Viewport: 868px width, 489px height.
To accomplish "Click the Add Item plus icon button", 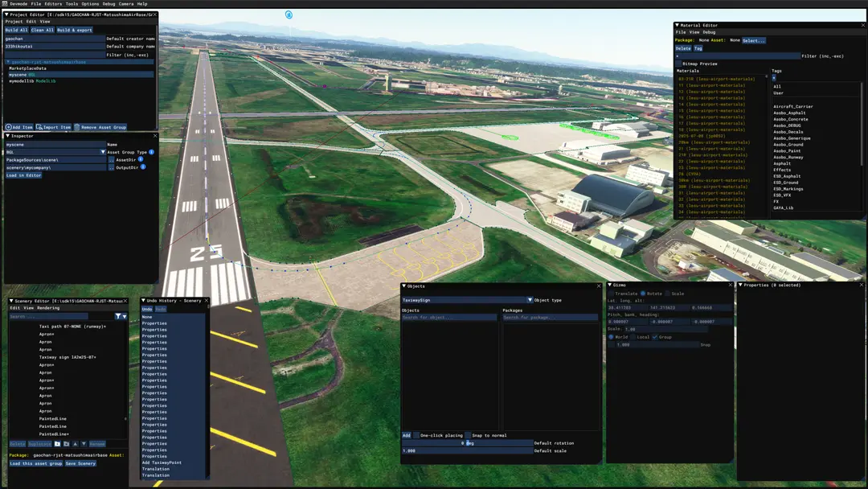I will 19,127.
